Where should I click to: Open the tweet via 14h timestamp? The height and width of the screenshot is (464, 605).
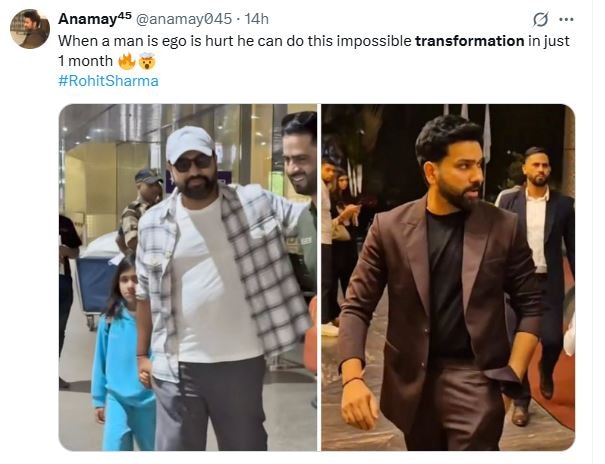257,19
